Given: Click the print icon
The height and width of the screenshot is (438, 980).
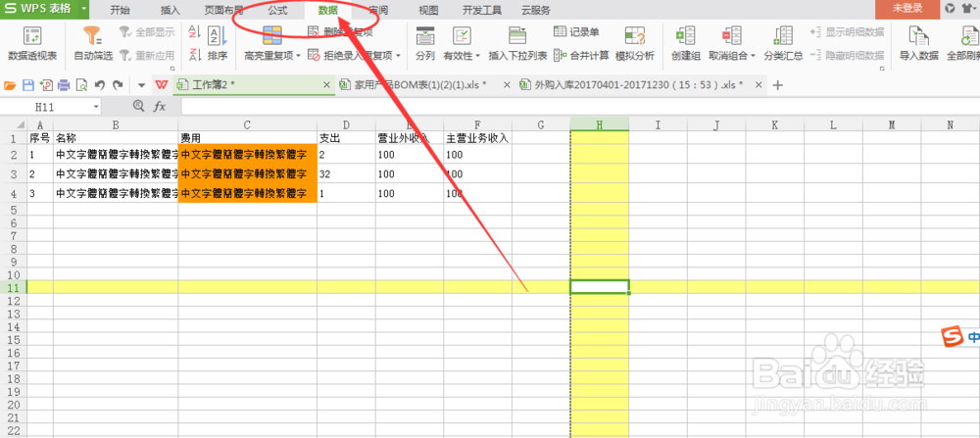Looking at the screenshot, I should 64,85.
